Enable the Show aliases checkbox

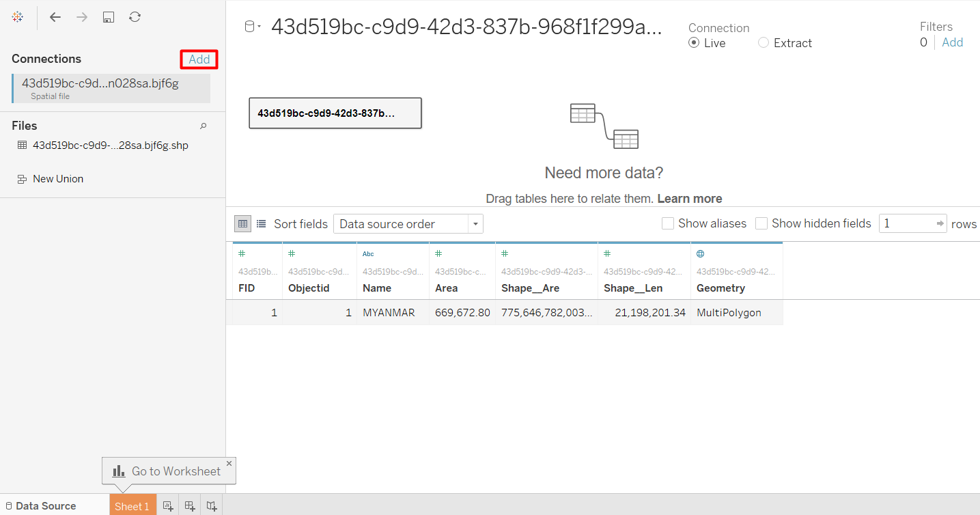click(668, 223)
